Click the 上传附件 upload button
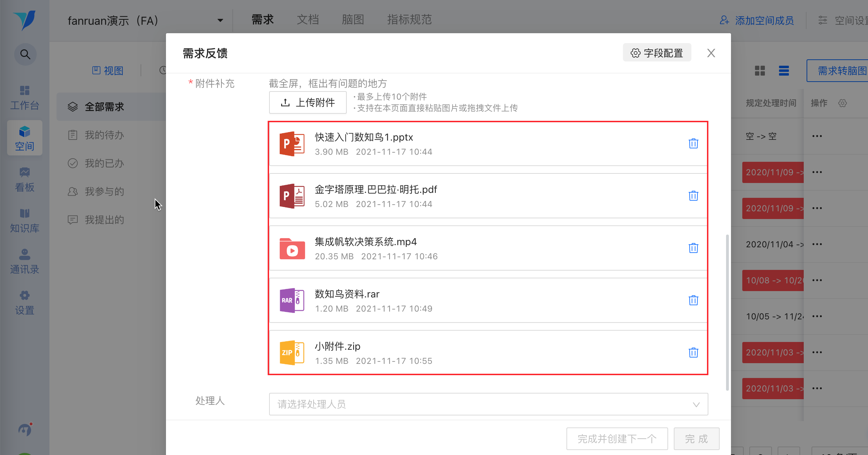The height and width of the screenshot is (455, 868). tap(308, 102)
